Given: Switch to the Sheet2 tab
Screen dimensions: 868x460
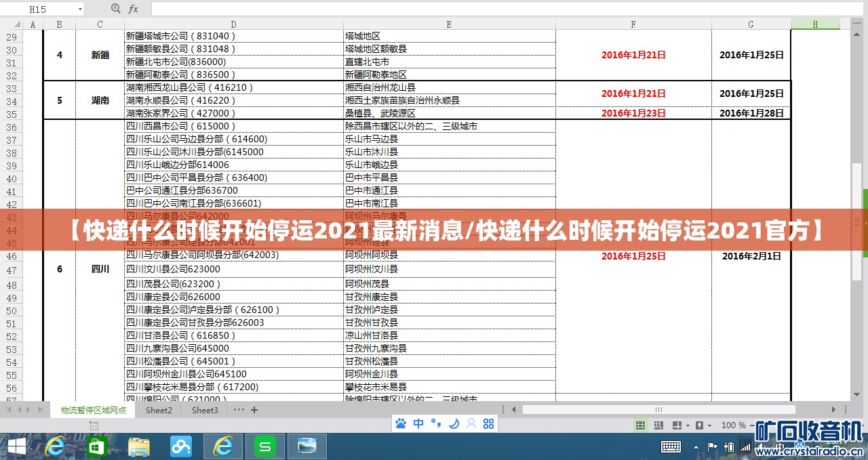Looking at the screenshot, I should coord(159,410).
